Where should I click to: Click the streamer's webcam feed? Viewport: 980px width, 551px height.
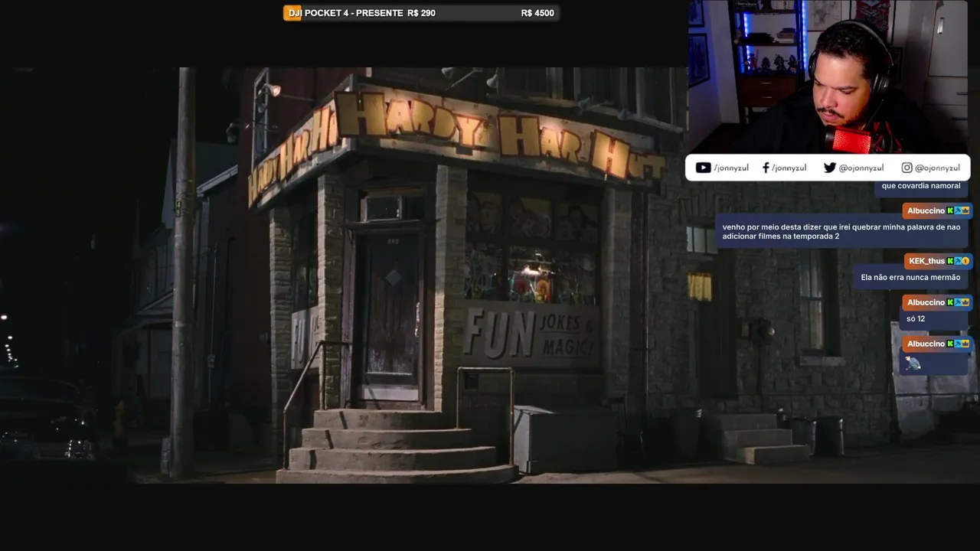click(828, 77)
